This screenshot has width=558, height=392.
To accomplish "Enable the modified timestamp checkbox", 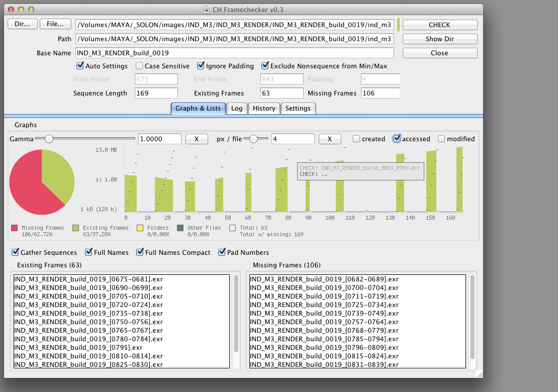I will pos(441,139).
